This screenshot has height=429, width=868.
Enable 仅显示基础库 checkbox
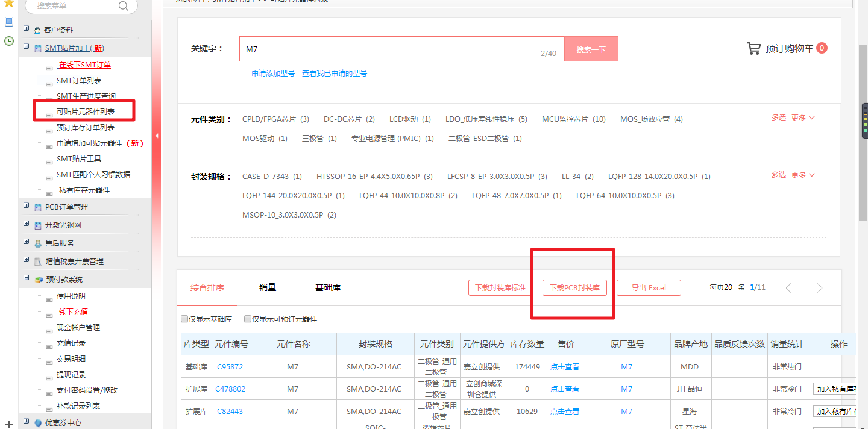click(184, 319)
